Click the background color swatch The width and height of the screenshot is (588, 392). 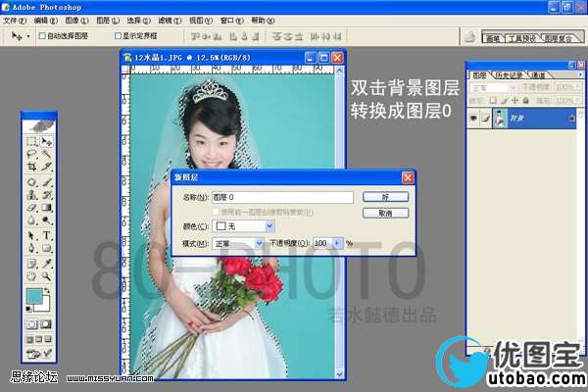click(45, 306)
